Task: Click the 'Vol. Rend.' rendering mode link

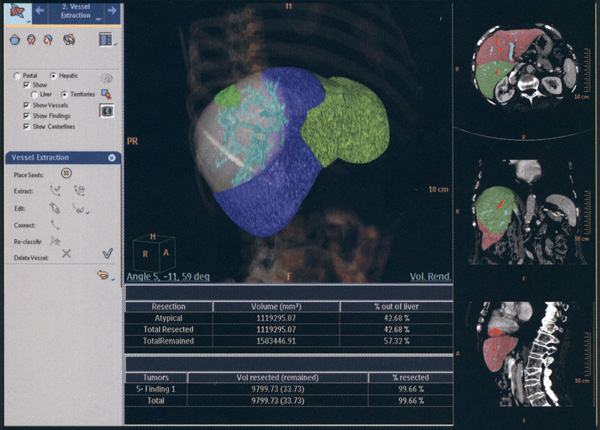Action: coord(430,277)
